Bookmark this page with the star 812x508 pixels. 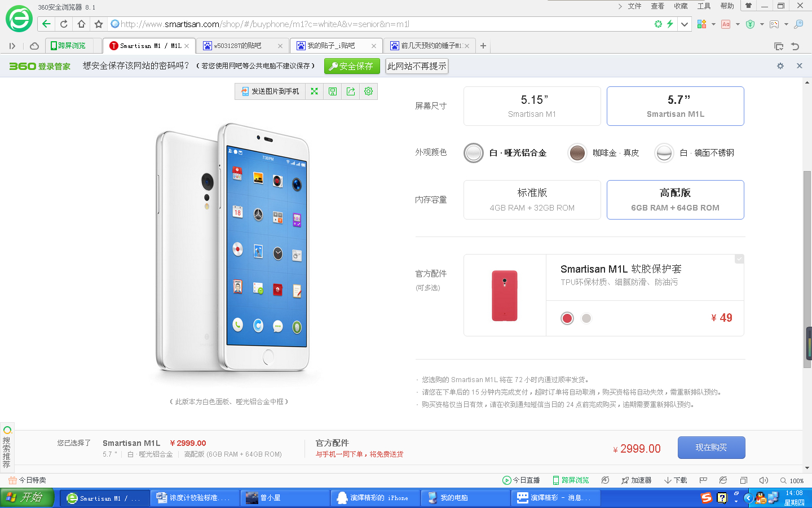(99, 24)
